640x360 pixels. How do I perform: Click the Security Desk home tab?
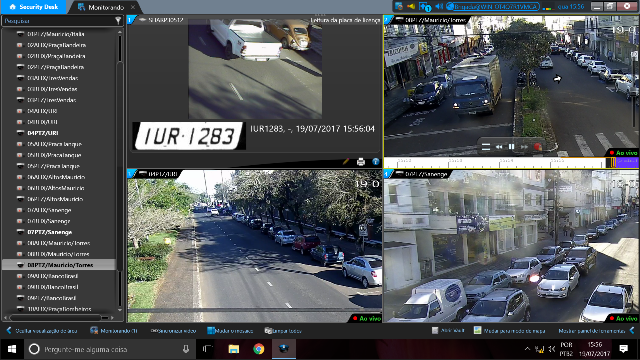point(33,7)
